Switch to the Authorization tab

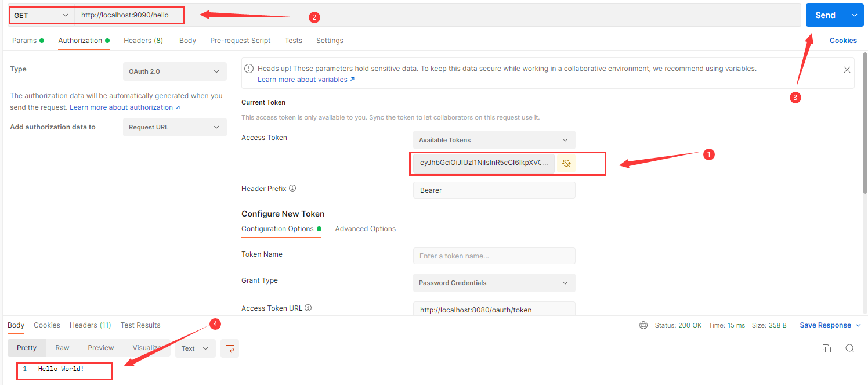(x=84, y=41)
